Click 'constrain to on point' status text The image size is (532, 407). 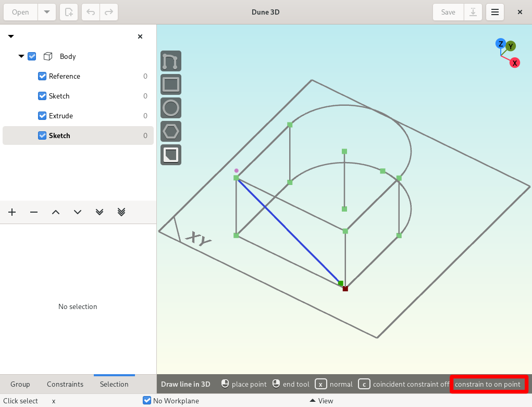tap(488, 384)
